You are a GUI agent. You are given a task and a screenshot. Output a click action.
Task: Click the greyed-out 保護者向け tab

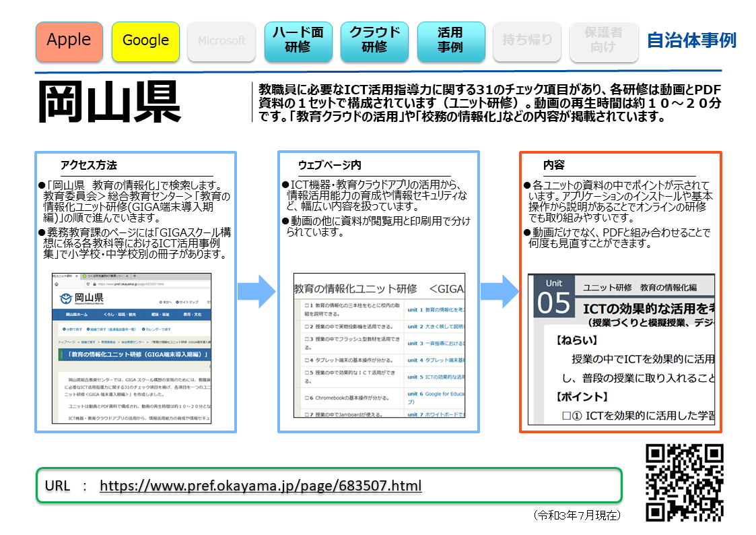point(604,41)
